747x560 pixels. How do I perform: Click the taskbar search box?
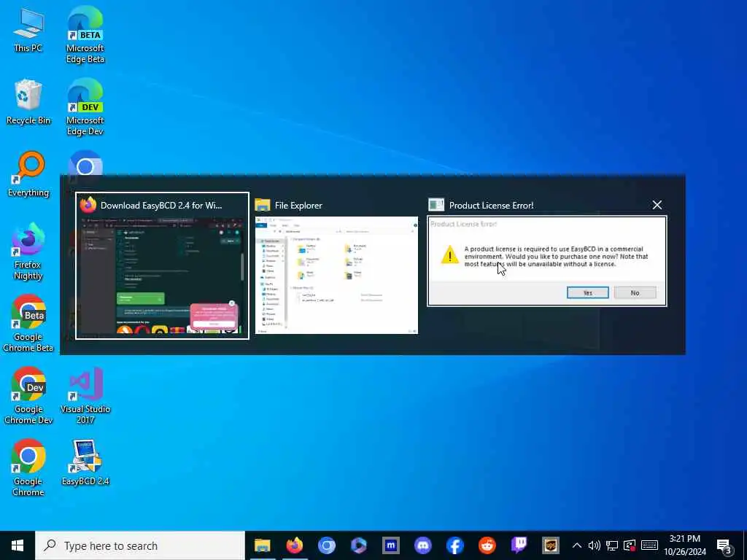[x=140, y=545]
